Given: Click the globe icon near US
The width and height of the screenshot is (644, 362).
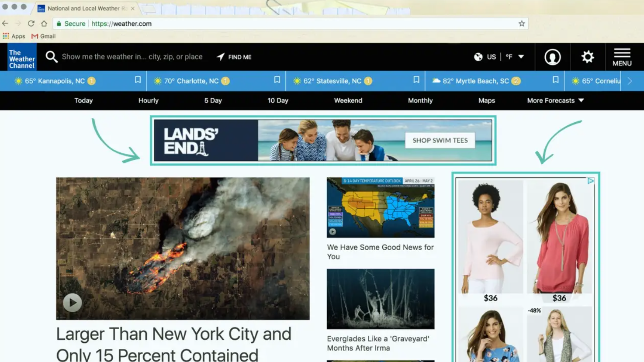Looking at the screenshot, I should (x=478, y=57).
